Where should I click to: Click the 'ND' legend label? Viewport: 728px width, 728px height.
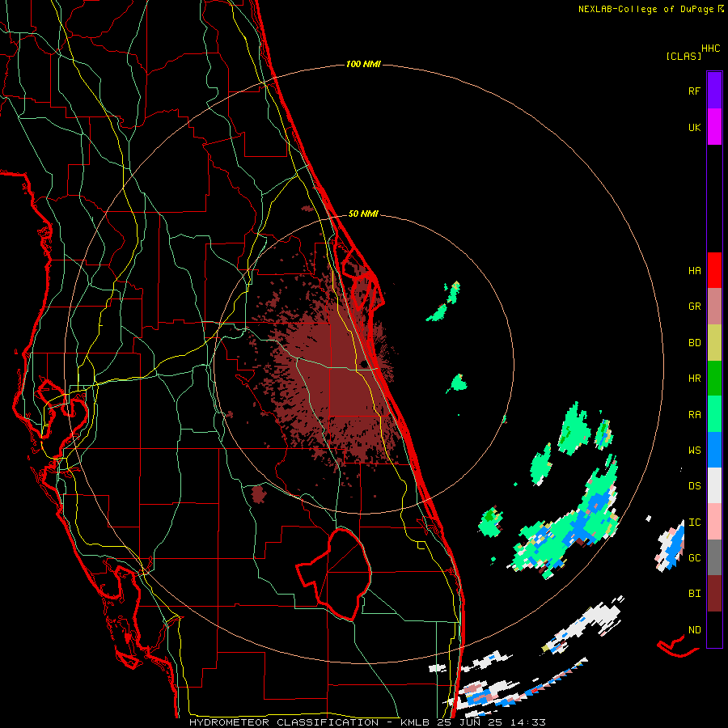click(695, 629)
